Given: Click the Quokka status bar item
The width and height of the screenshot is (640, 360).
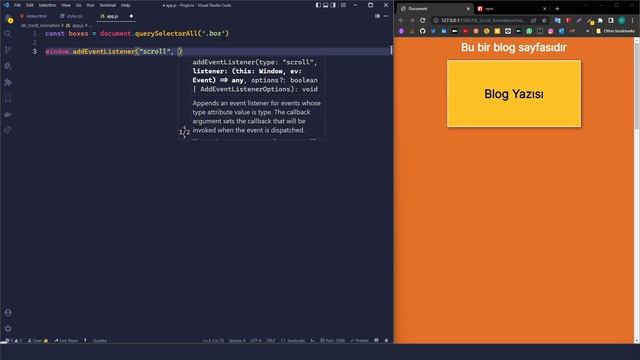Looking at the screenshot, I should click(x=100, y=340).
